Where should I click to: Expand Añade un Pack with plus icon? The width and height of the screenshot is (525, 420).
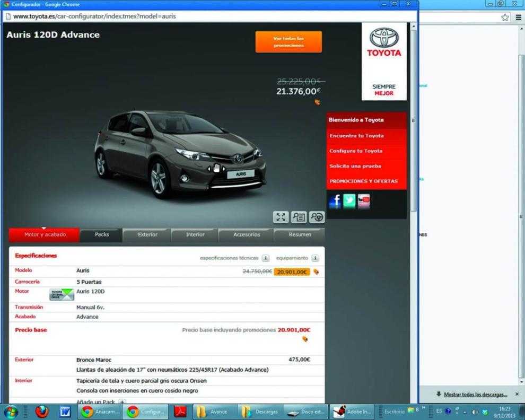[x=122, y=401]
